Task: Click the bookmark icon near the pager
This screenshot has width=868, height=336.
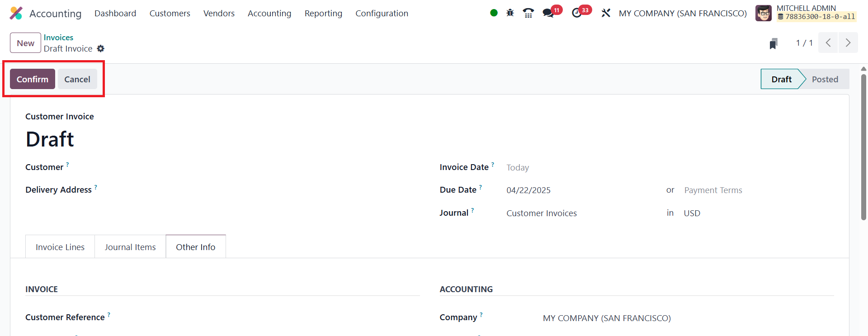Action: (774, 43)
